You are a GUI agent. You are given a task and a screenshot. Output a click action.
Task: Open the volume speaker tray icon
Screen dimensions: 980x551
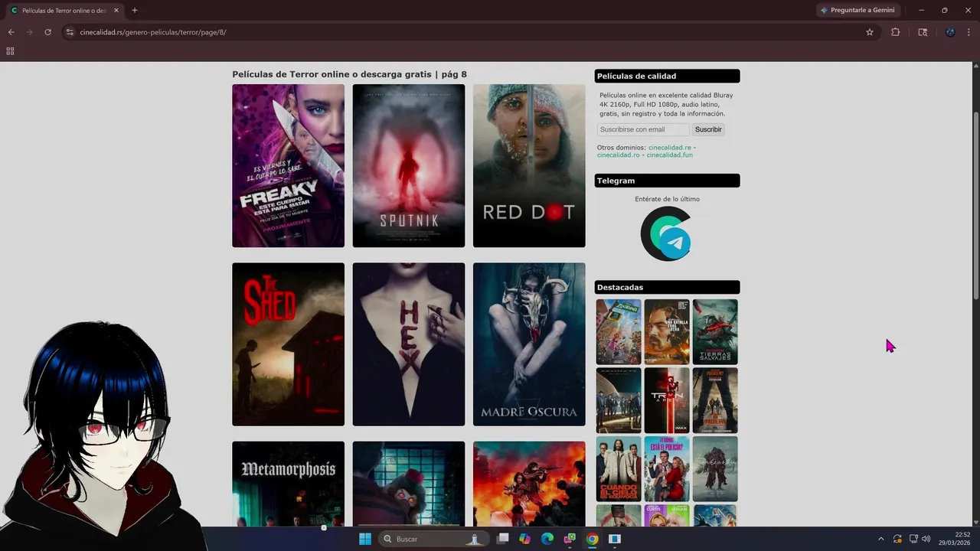point(926,539)
